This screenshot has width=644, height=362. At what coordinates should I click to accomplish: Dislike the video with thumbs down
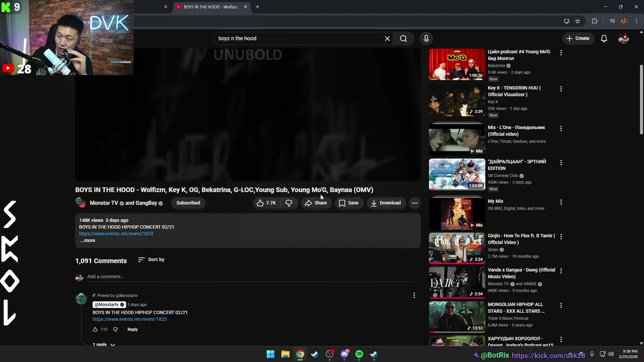pyautogui.click(x=289, y=203)
